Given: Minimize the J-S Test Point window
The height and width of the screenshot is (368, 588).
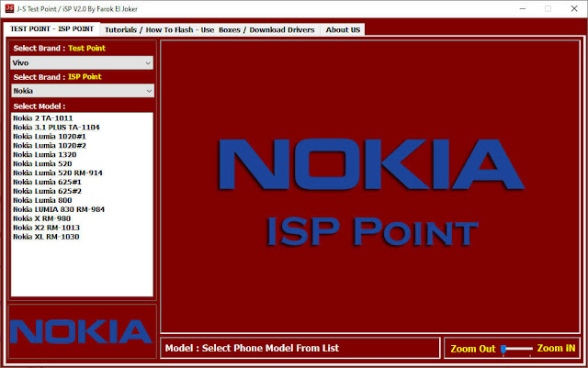Looking at the screenshot, I should click(x=523, y=8).
